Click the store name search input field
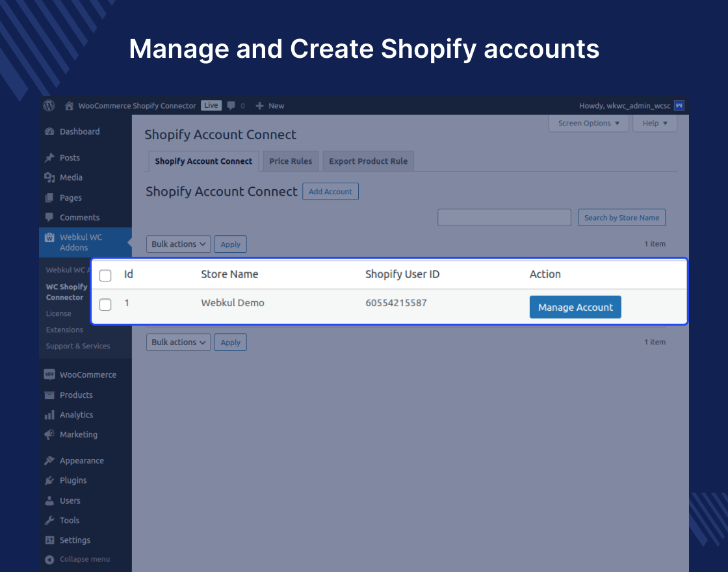The image size is (728, 572). 504,217
